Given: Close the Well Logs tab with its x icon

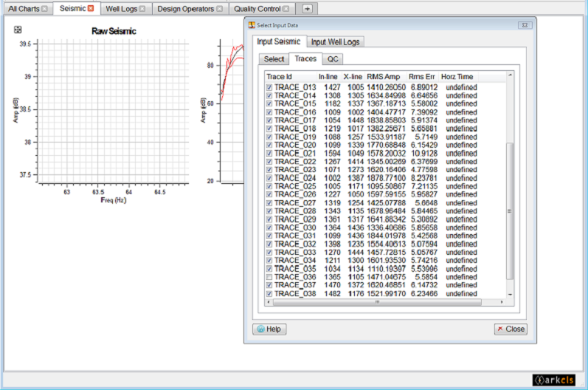Looking at the screenshot, I should 142,9.
